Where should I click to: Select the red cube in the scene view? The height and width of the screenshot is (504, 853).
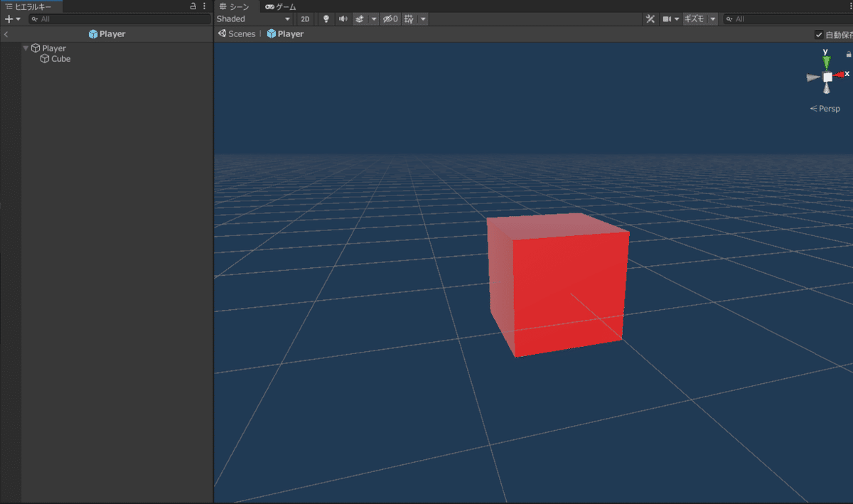pos(559,285)
